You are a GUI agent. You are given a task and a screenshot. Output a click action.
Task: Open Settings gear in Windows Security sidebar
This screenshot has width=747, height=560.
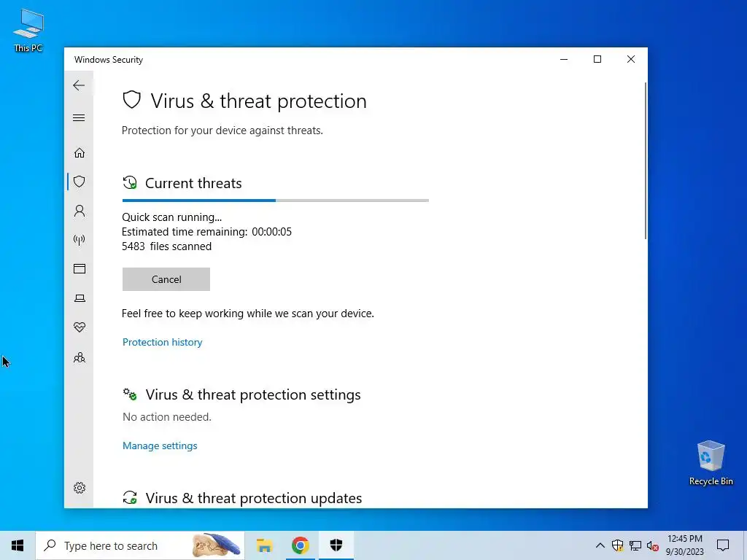point(79,488)
